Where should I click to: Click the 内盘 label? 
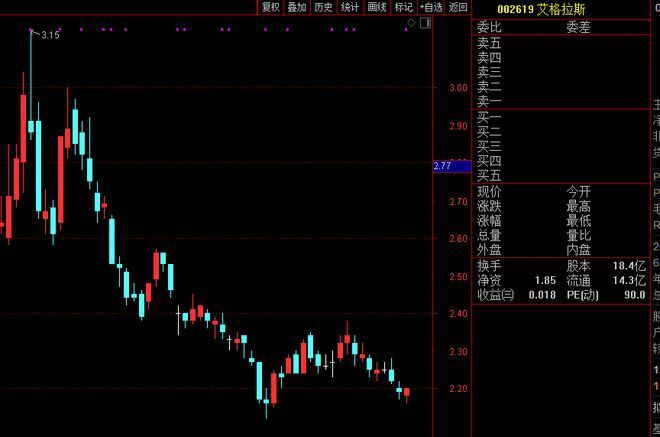578,250
